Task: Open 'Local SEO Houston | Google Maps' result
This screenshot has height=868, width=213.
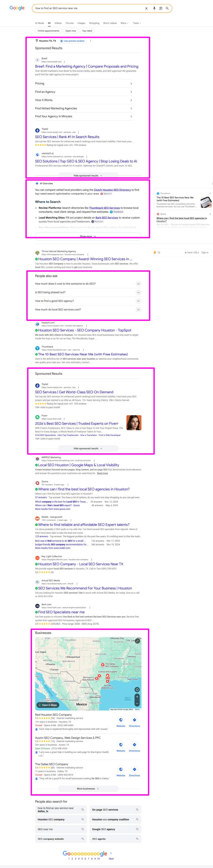Action: click(78, 465)
